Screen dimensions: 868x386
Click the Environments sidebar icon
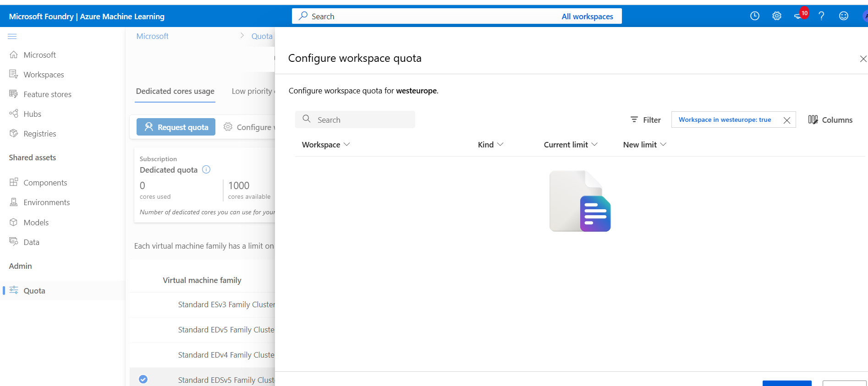click(14, 202)
